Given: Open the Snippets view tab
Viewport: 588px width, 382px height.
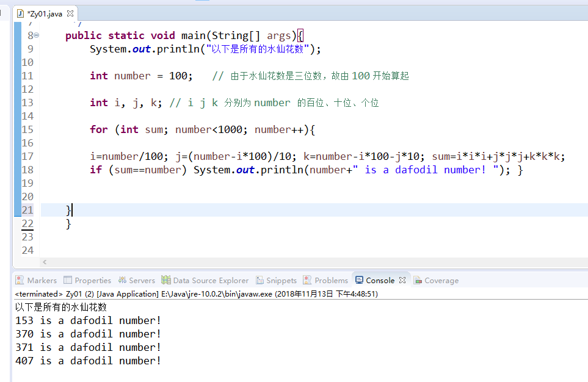Looking at the screenshot, I should click(x=276, y=281).
